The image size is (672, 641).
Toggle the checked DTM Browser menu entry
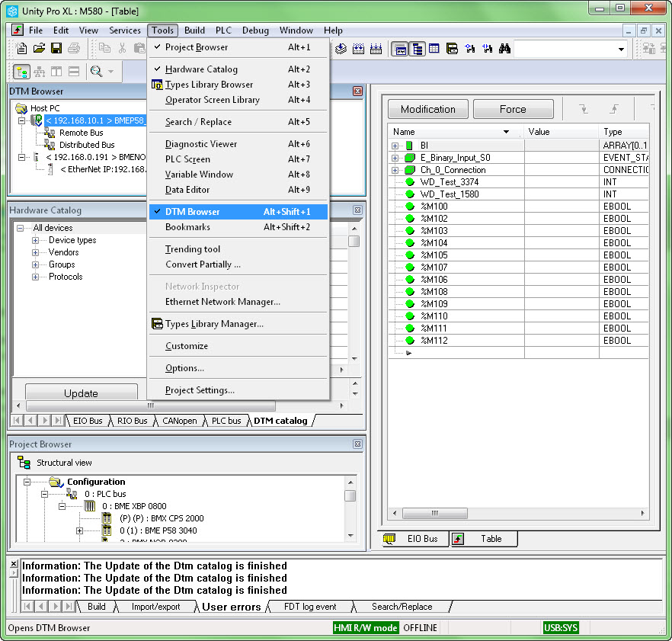click(238, 212)
